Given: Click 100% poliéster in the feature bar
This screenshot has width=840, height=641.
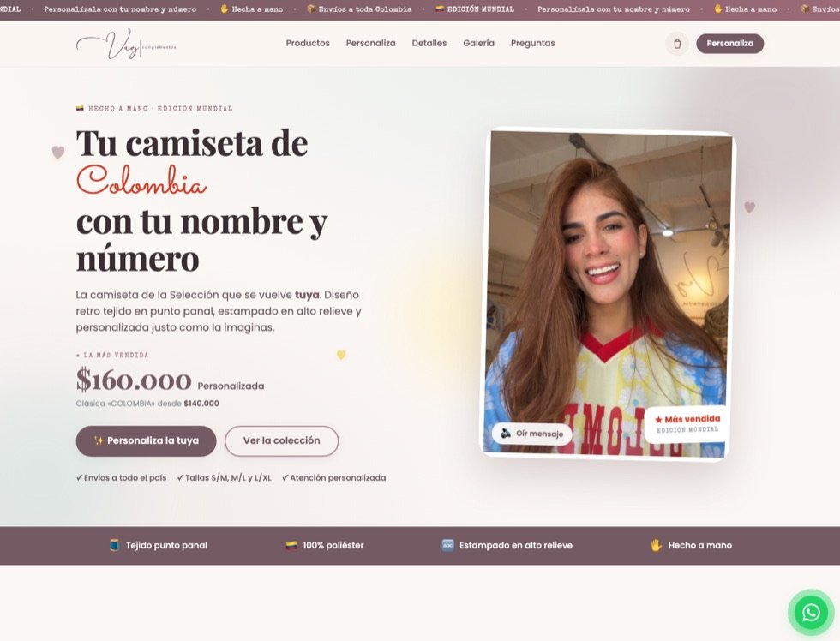Looking at the screenshot, I should pos(333,545).
